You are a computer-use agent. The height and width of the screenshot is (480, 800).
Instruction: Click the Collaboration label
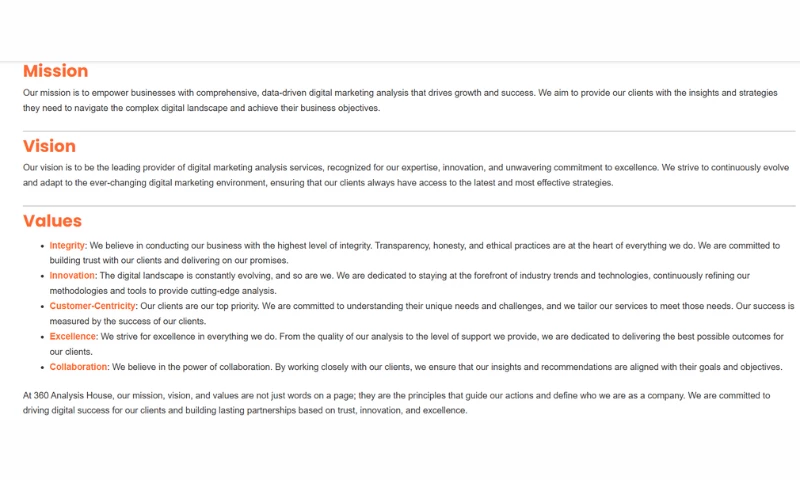[79, 367]
